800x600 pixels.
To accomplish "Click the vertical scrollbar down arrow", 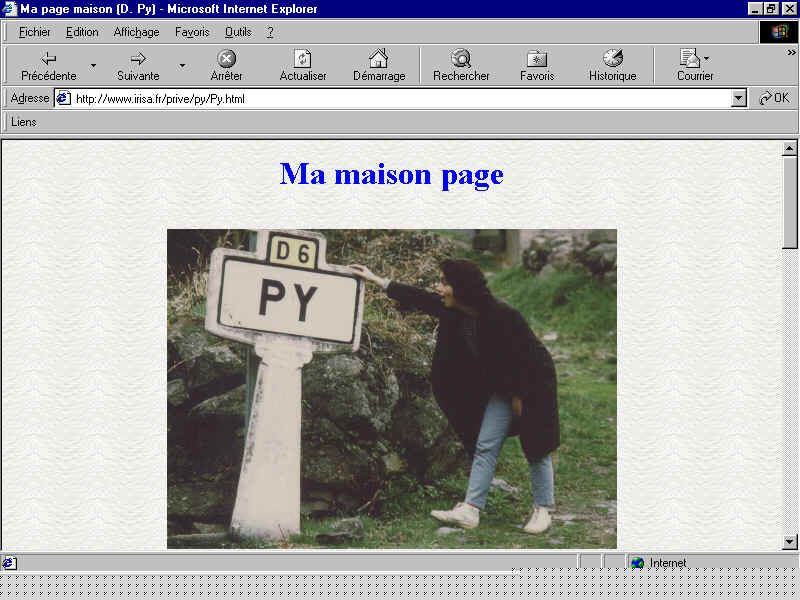I will (x=789, y=541).
